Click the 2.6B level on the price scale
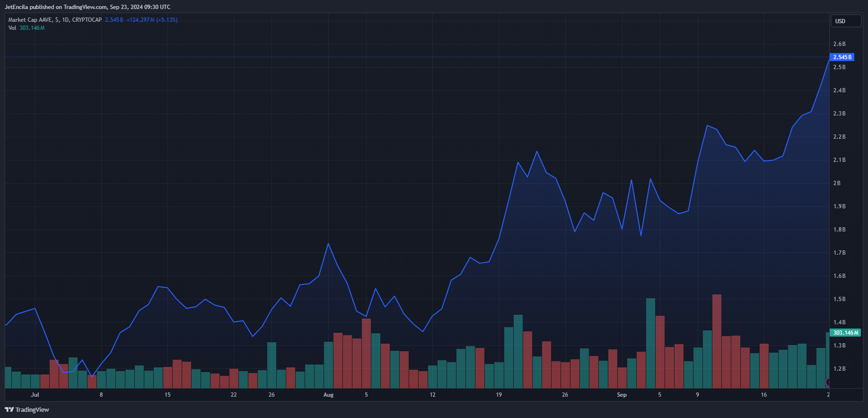 point(839,44)
